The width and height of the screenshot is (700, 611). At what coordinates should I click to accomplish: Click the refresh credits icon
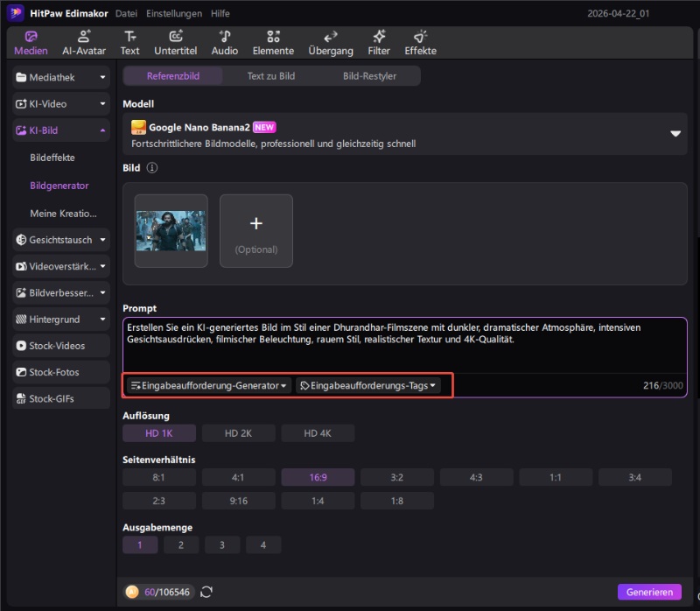(x=206, y=592)
